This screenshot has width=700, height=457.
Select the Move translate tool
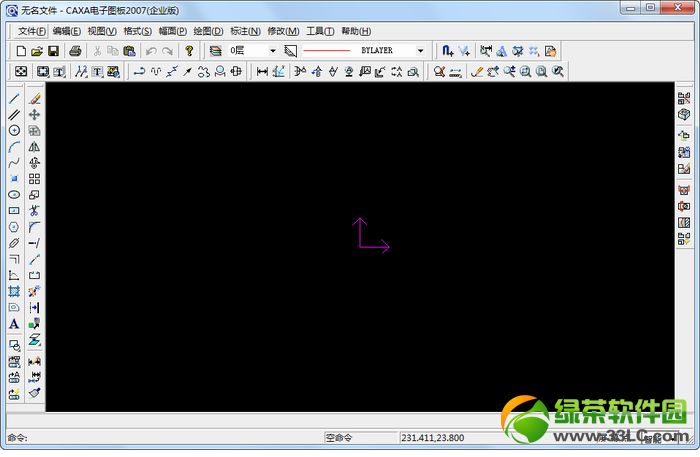tap(34, 114)
